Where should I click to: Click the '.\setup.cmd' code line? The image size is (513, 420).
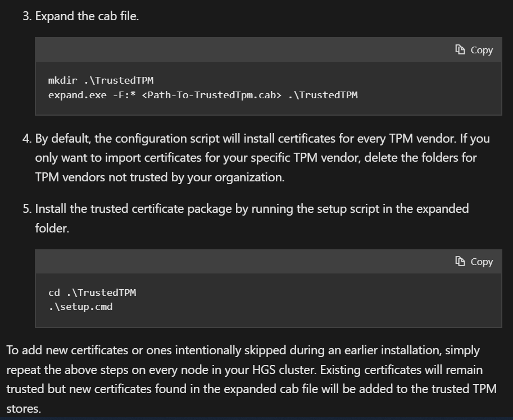pyautogui.click(x=80, y=307)
